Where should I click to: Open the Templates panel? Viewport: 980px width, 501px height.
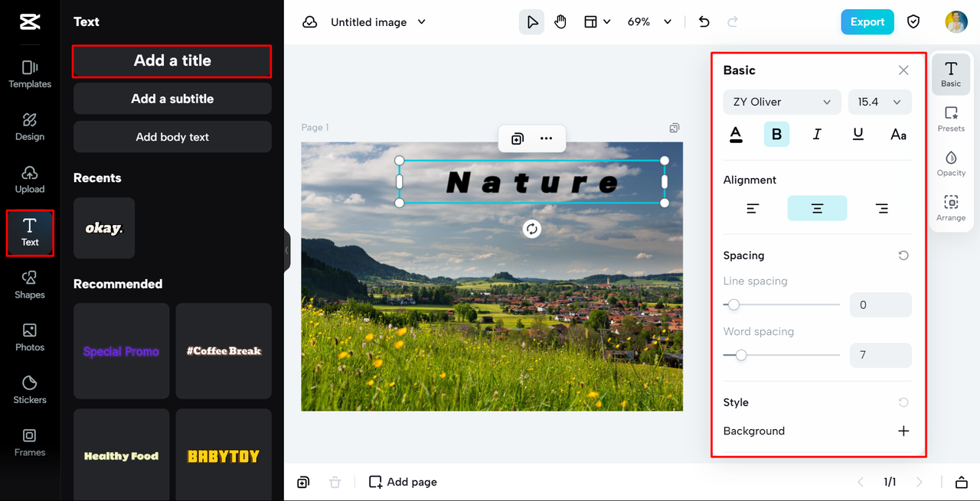coord(30,74)
